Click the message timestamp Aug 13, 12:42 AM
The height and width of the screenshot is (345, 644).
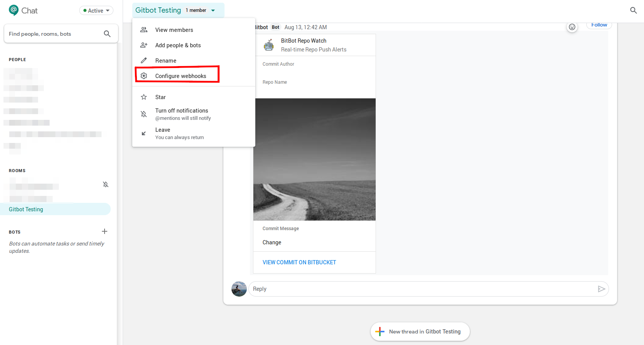pyautogui.click(x=306, y=27)
